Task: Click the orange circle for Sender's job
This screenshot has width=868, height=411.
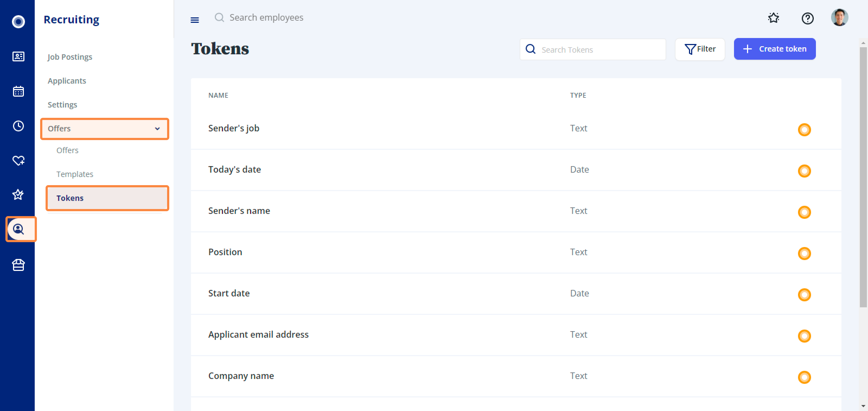Action: coord(804,129)
